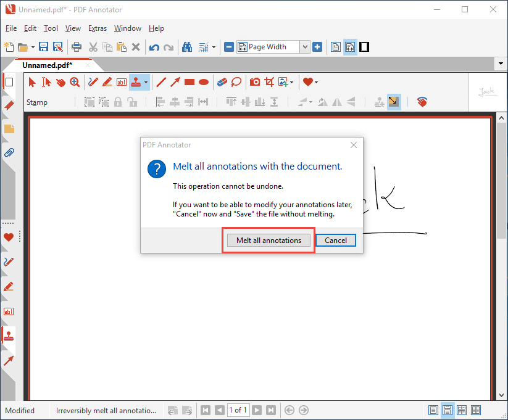Open the Page Width zoom combo box
Image resolution: width=508 pixels, height=420 pixels.
273,47
